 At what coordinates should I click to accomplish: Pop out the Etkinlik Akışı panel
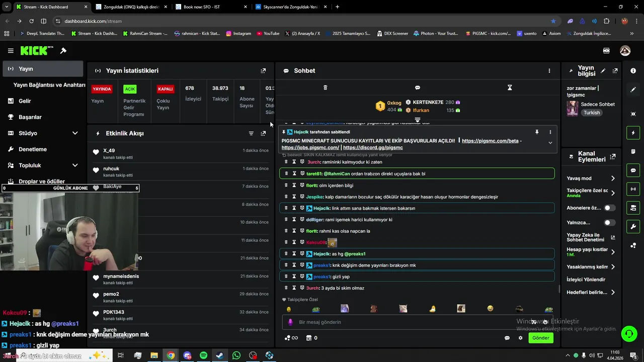[x=263, y=133]
